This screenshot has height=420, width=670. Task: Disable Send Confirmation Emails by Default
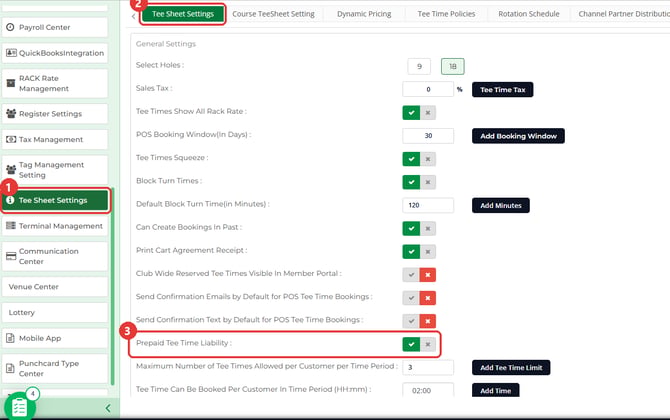(x=428, y=298)
